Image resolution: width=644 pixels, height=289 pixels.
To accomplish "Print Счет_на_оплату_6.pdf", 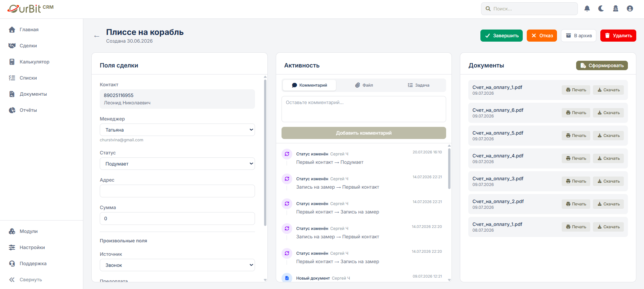I will point(576,113).
